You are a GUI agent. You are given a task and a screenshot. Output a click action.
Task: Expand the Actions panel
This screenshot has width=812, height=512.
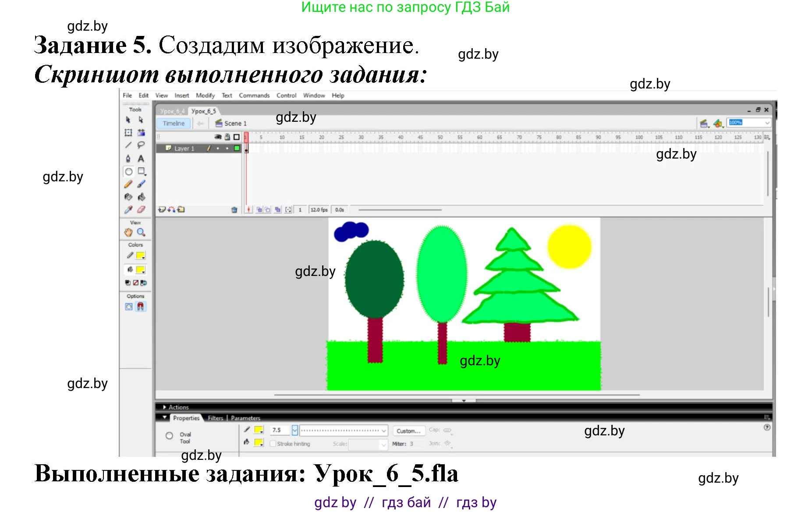(x=165, y=407)
